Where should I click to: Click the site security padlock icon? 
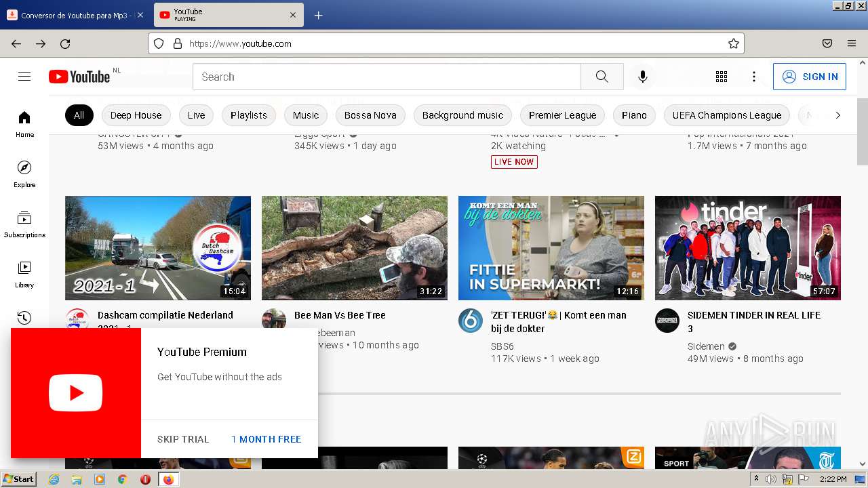[x=178, y=43]
